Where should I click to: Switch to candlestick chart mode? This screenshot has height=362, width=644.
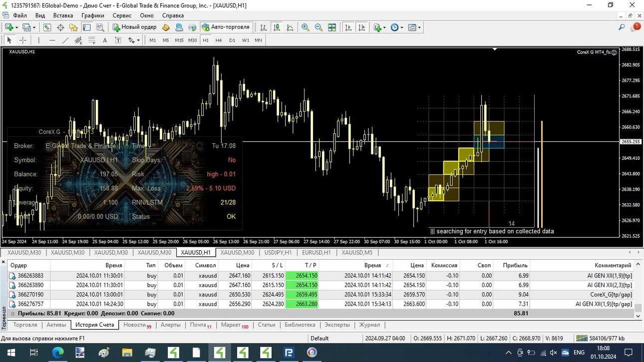pyautogui.click(x=276, y=27)
